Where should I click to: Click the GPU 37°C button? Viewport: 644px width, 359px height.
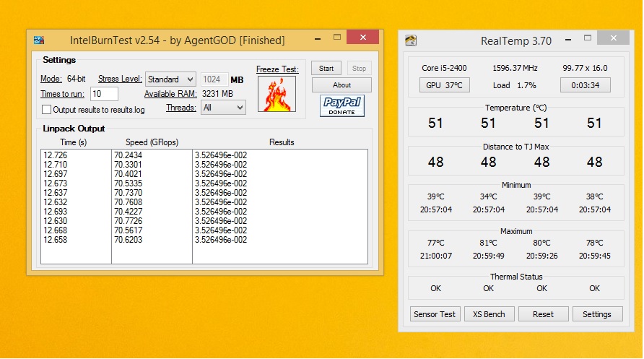444,85
